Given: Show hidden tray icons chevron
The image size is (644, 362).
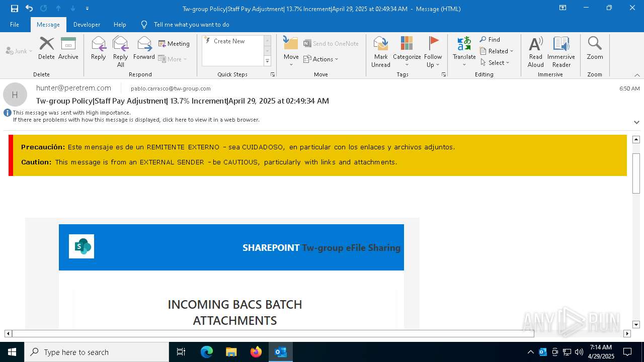Looking at the screenshot, I should point(530,352).
